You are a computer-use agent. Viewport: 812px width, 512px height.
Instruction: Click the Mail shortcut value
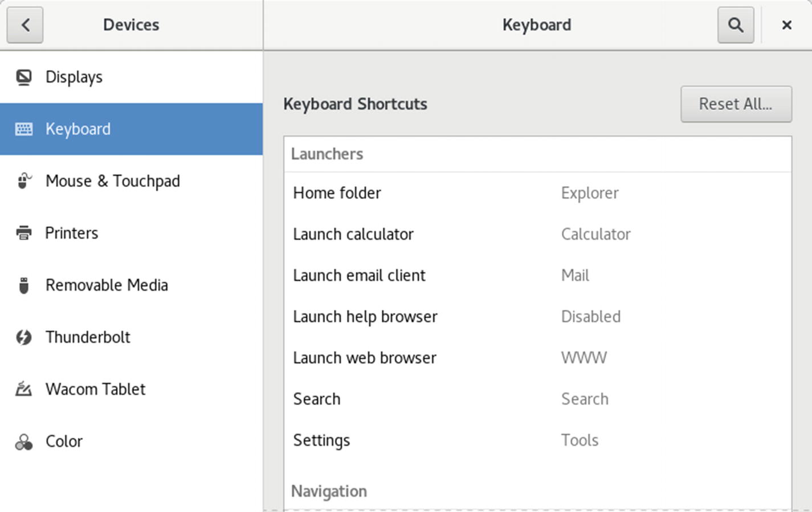575,276
